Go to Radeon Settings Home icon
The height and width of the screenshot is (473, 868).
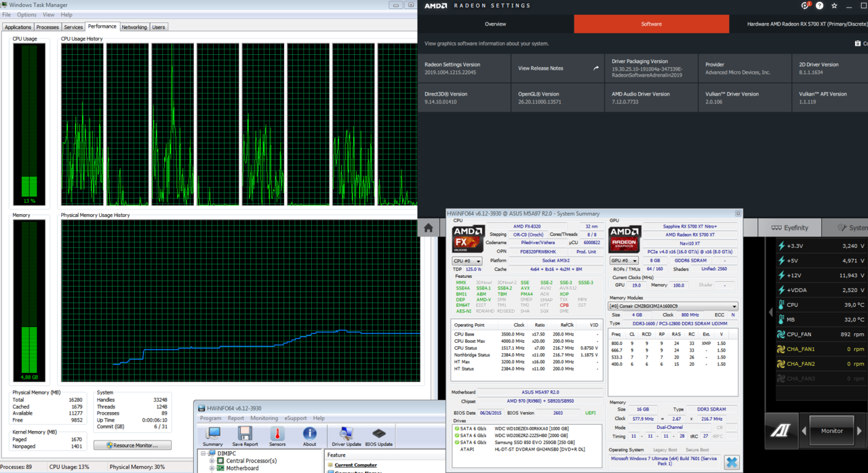[428, 228]
